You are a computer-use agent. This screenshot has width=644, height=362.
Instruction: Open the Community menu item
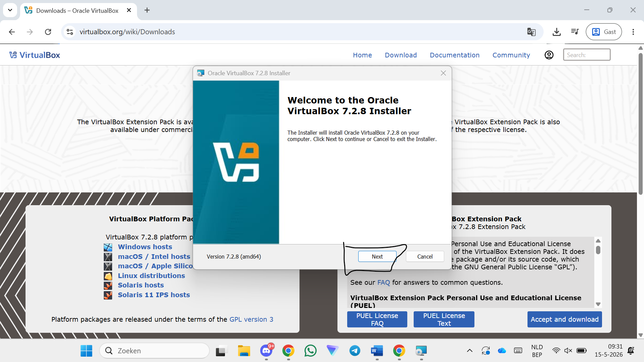pos(511,55)
